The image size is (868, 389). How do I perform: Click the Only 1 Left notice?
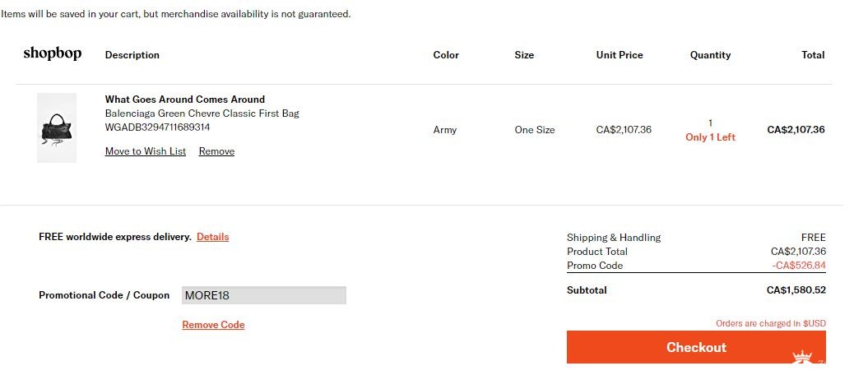(710, 137)
